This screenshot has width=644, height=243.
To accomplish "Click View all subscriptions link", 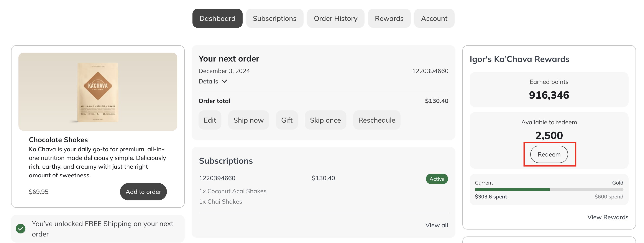I will click(x=437, y=225).
